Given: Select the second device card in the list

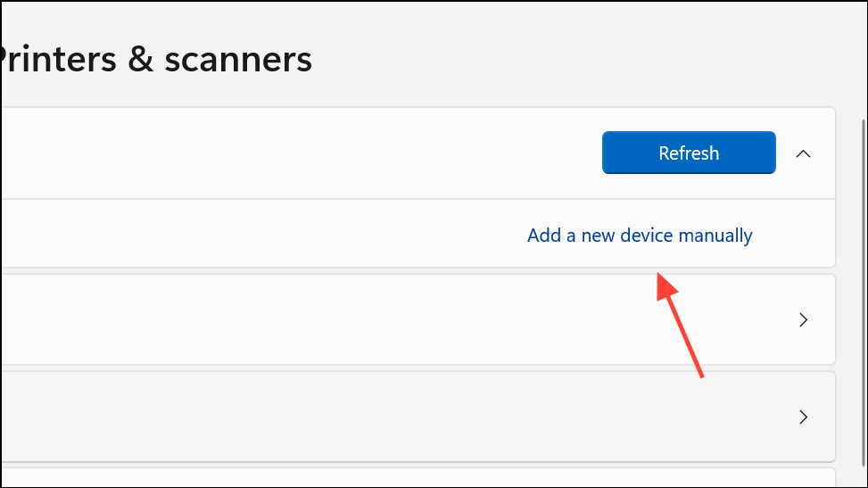Looking at the screenshot, I should (x=418, y=417).
